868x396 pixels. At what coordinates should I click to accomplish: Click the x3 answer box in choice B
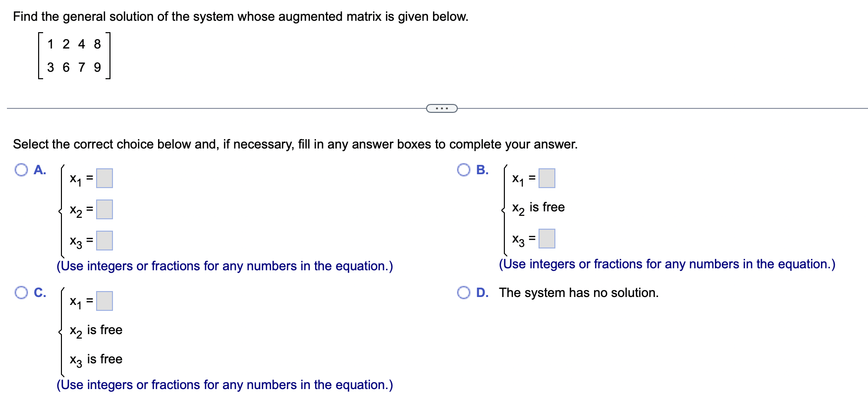546,238
